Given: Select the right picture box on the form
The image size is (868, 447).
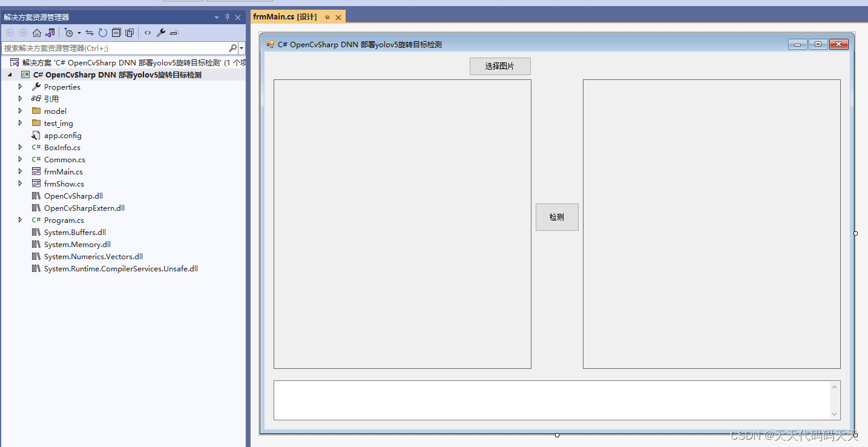Looking at the screenshot, I should point(712,224).
